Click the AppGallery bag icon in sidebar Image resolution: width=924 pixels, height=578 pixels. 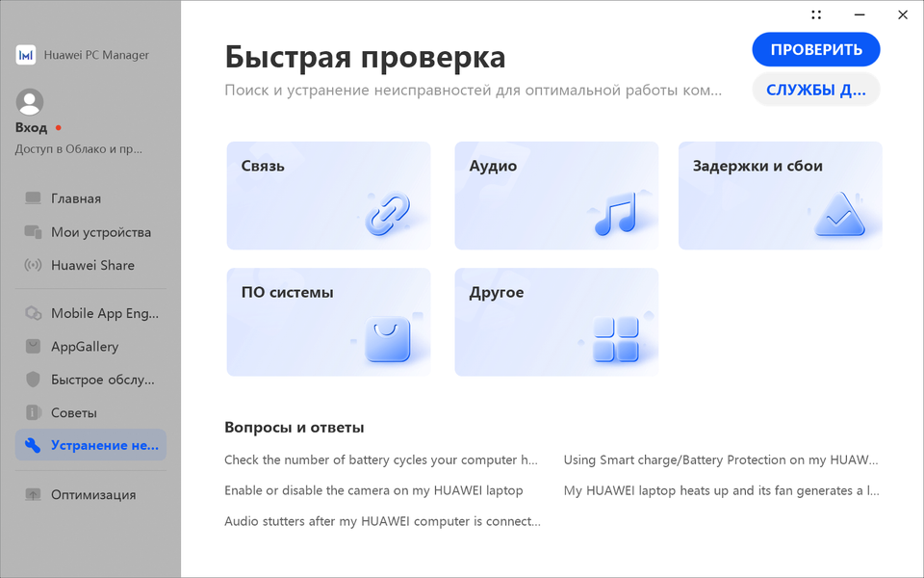33,346
